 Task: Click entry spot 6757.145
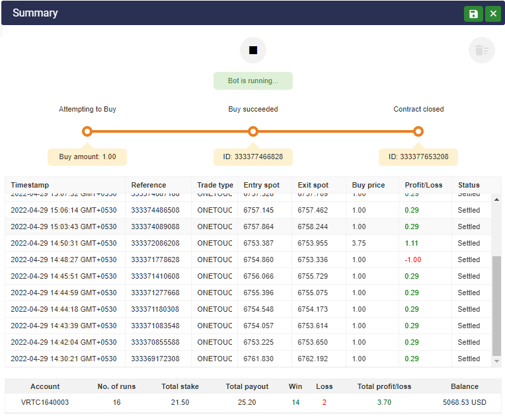pyautogui.click(x=258, y=210)
